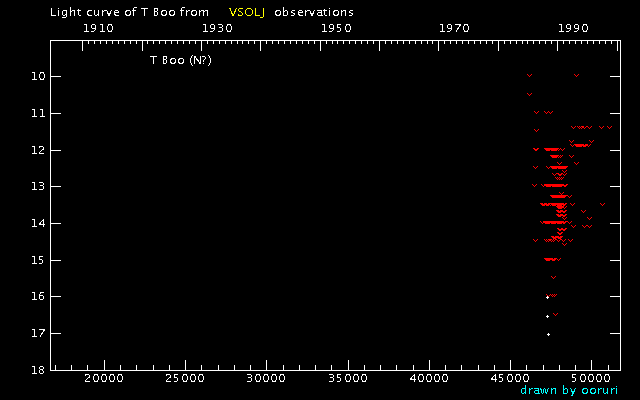Select the 1950 year label on top axis
The height and width of the screenshot is (400, 640).
pos(336,28)
